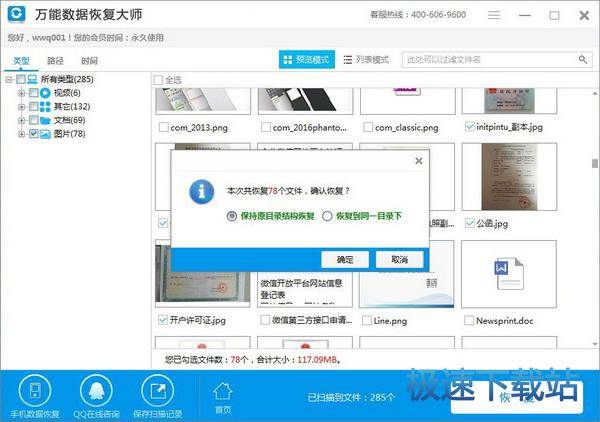This screenshot has width=600, height=422.
Task: Open QQ在线咨询 penguin icon
Action: point(96,391)
